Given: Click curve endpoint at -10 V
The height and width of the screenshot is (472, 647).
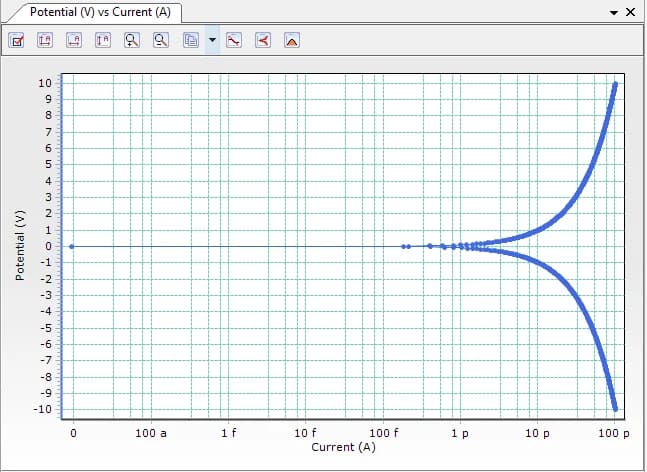Looking at the screenshot, I should coord(615,408).
